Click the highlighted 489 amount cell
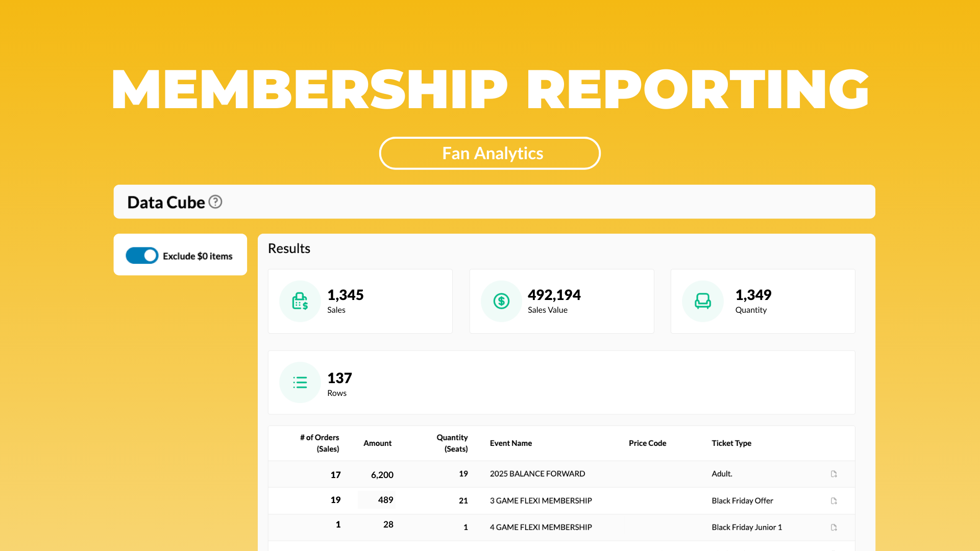 (x=377, y=500)
